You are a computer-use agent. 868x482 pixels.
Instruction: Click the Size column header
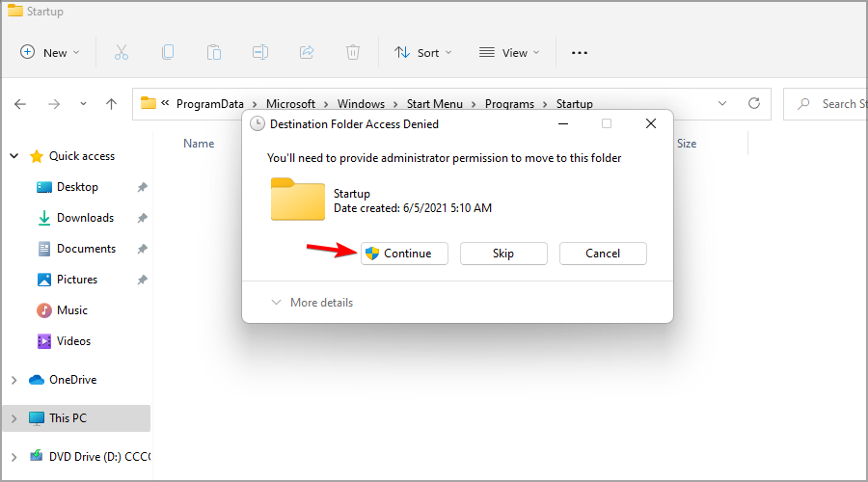pyautogui.click(x=687, y=144)
